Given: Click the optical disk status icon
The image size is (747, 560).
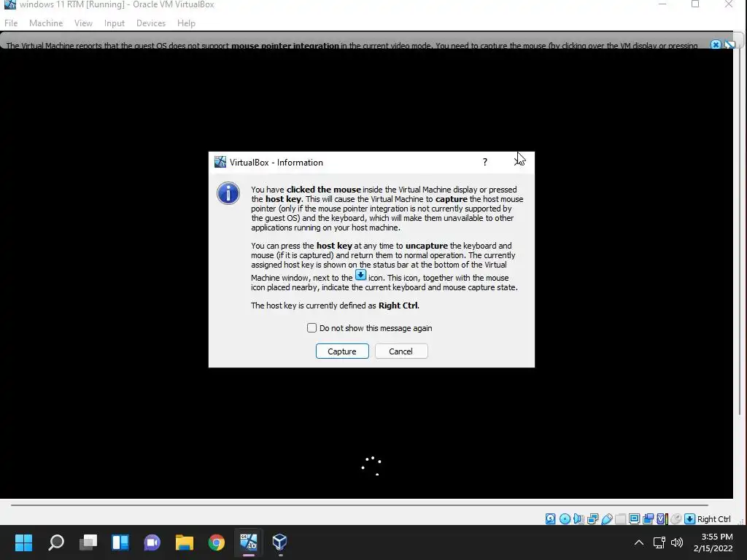Looking at the screenshot, I should pyautogui.click(x=565, y=519).
